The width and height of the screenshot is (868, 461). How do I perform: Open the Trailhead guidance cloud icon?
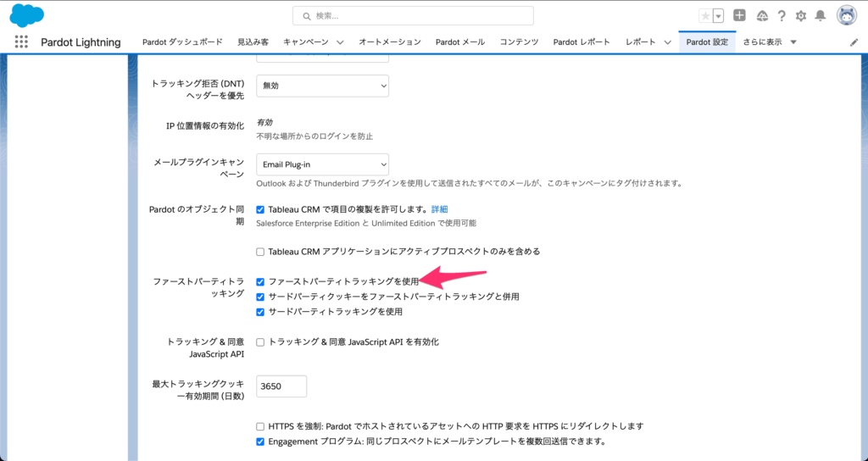click(x=762, y=16)
